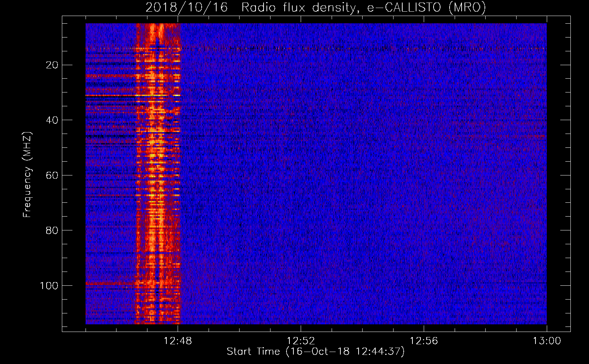
Task: Click the 12:56 time tick label
Action: pyautogui.click(x=424, y=341)
